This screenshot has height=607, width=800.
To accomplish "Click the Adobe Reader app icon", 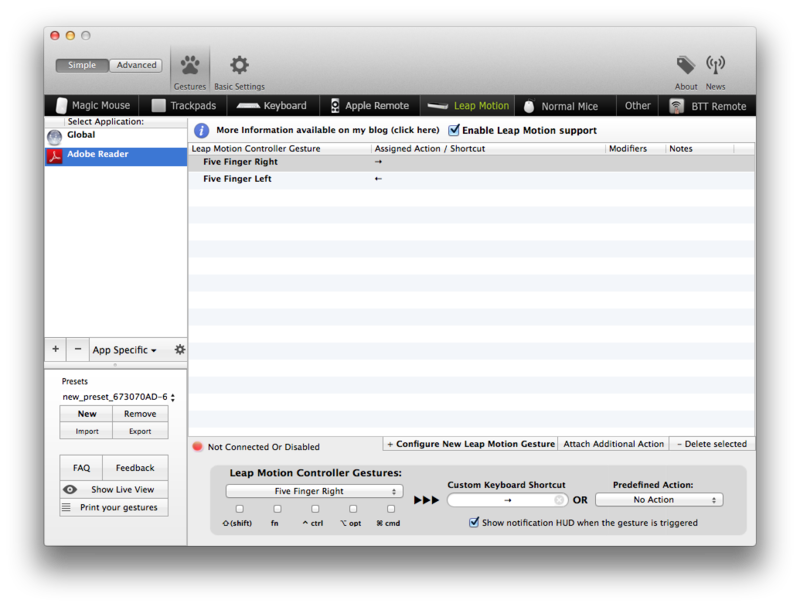I will pos(55,156).
